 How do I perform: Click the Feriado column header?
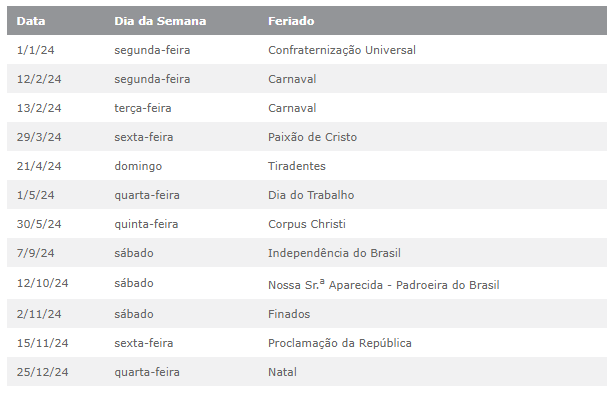(291, 21)
